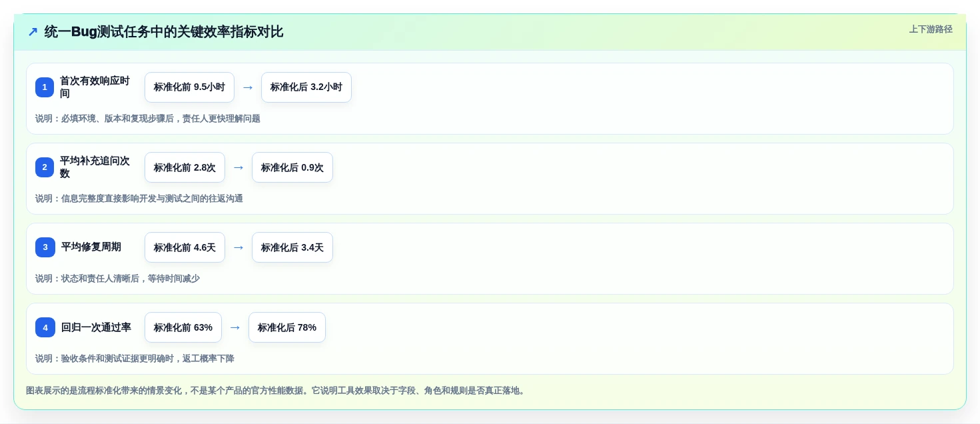Click the 标准化后 78% chip
980x424 pixels.
pos(287,327)
